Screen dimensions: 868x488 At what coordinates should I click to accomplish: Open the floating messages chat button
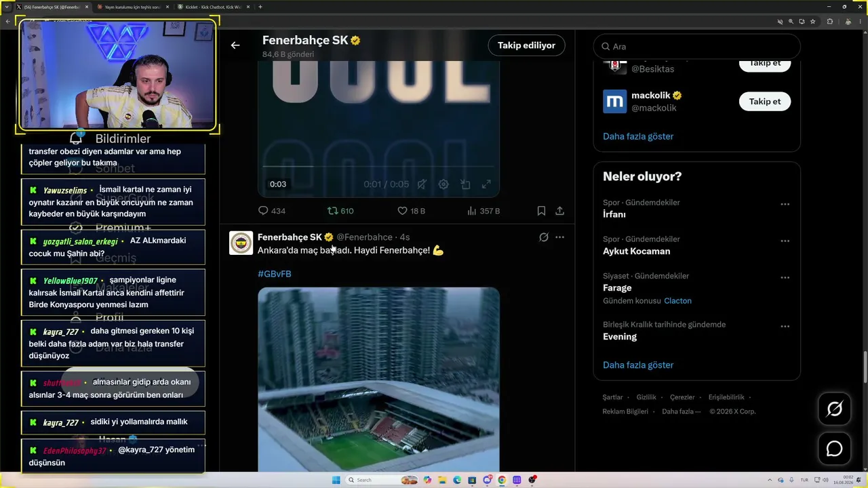pos(834,449)
